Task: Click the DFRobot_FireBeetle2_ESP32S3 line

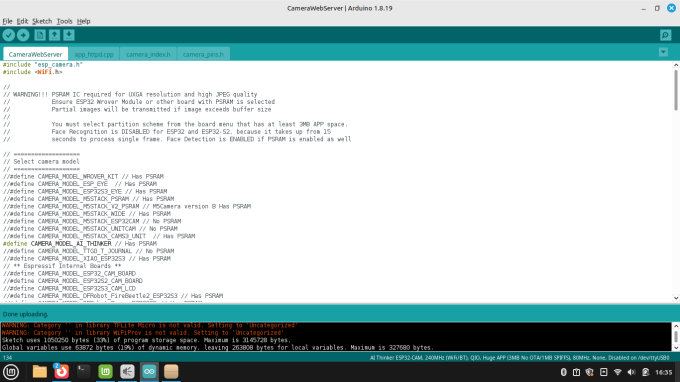Action: 113,296
